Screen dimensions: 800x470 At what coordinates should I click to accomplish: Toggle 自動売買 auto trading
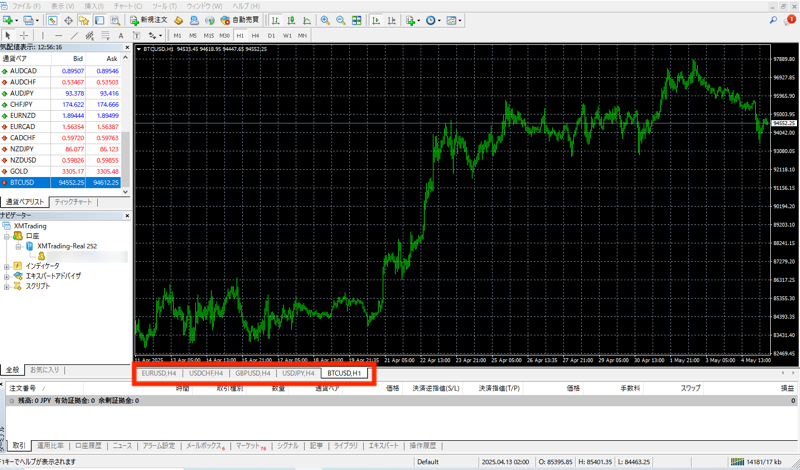(240, 20)
